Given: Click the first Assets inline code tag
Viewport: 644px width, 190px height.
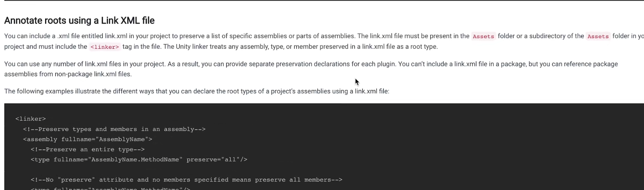Looking at the screenshot, I should coord(483,36).
